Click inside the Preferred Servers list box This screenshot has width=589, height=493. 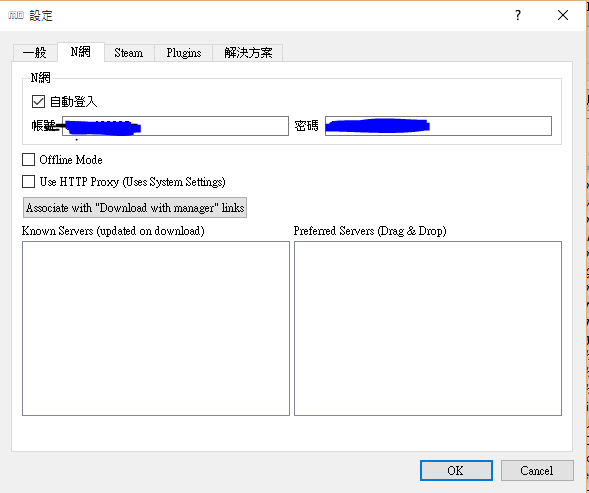(428, 328)
